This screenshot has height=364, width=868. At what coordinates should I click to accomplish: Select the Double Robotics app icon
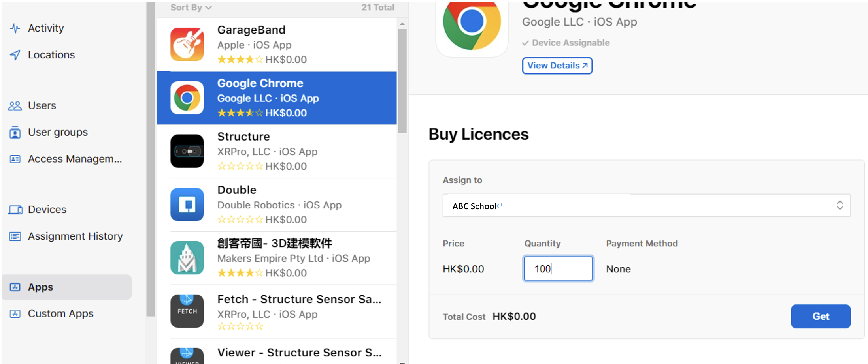[x=187, y=205]
